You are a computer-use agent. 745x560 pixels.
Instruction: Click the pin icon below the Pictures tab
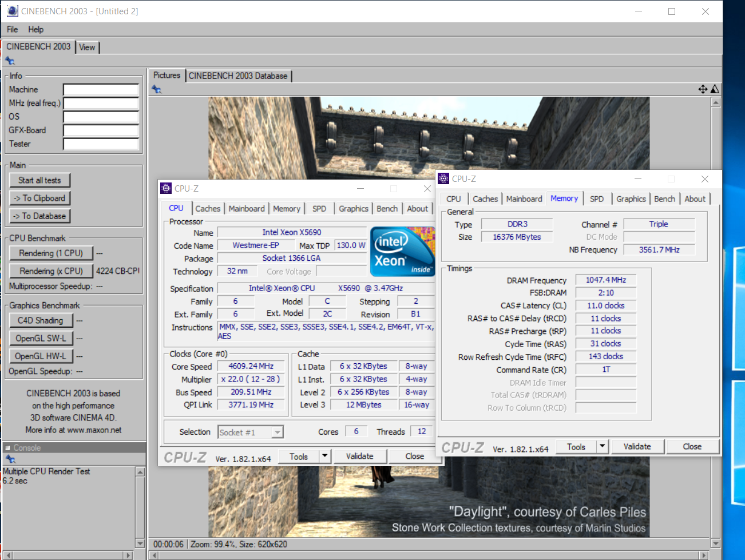point(156,89)
